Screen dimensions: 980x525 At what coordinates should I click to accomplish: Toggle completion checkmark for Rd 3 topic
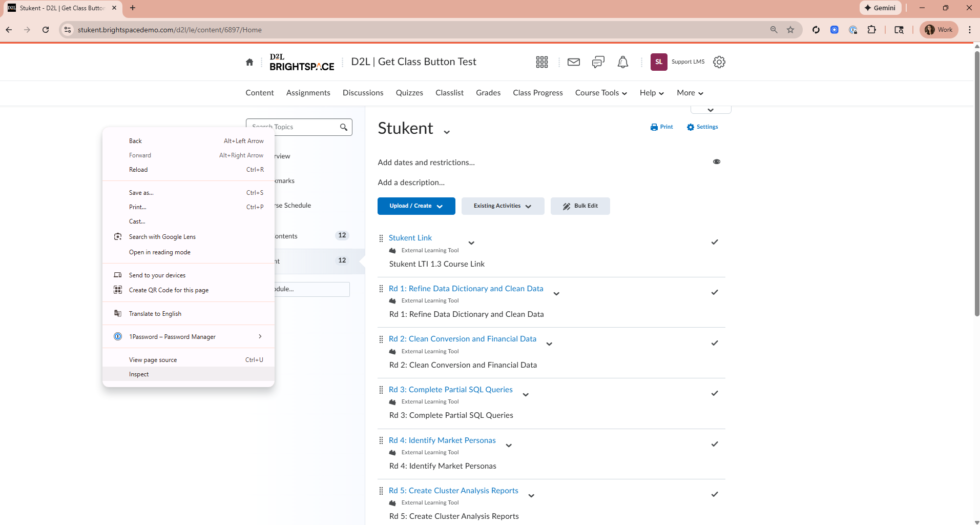point(715,393)
